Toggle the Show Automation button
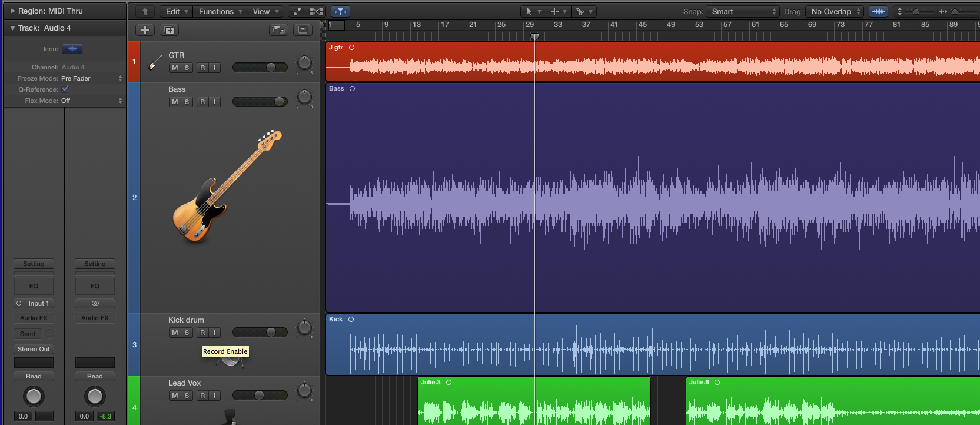Screen dimensions: 980x425 (x=297, y=11)
